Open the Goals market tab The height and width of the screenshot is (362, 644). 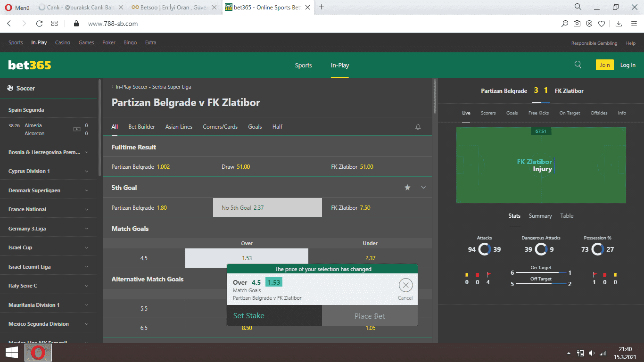pyautogui.click(x=255, y=127)
